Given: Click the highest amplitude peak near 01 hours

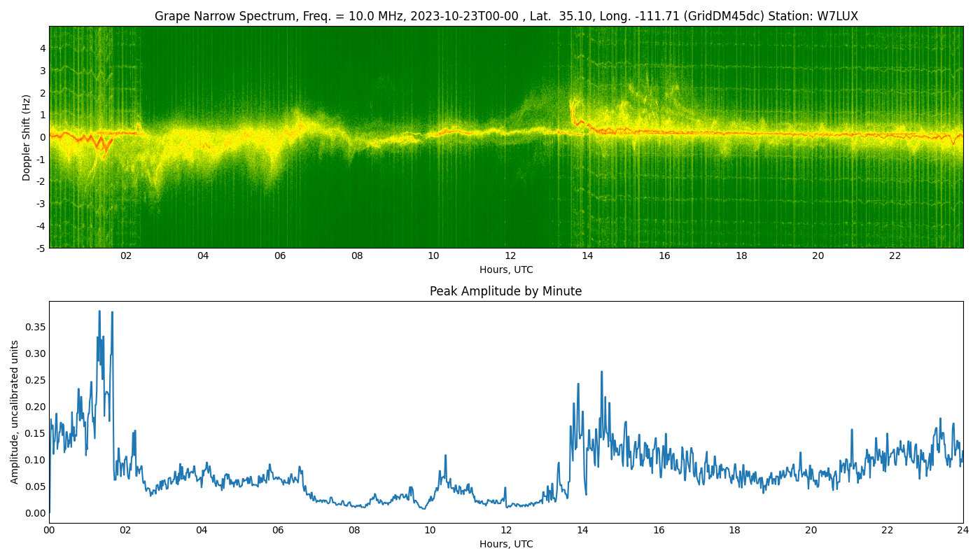Looking at the screenshot, I should 99,311.
